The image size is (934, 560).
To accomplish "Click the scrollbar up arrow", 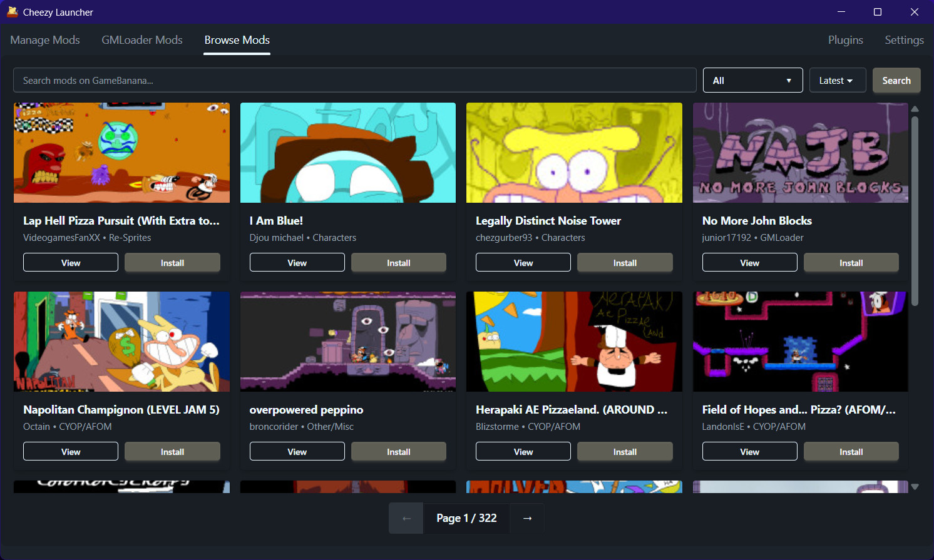I will tap(915, 109).
